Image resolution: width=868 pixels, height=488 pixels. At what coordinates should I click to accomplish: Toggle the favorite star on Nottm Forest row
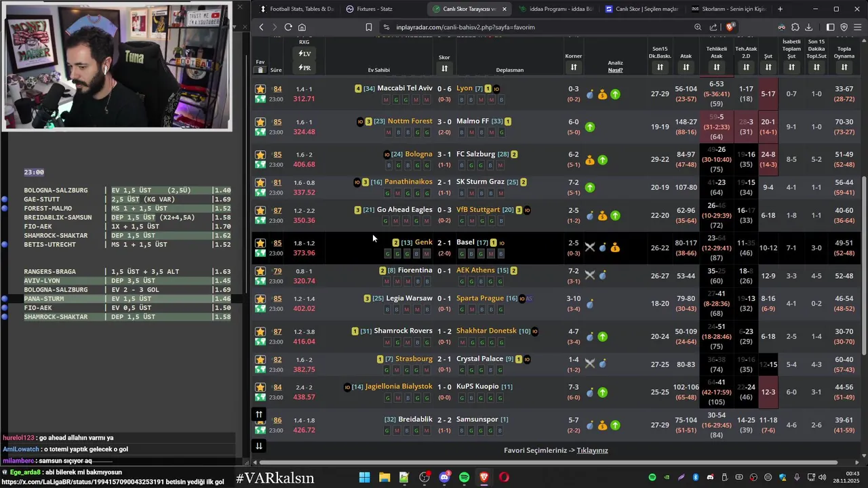click(260, 122)
